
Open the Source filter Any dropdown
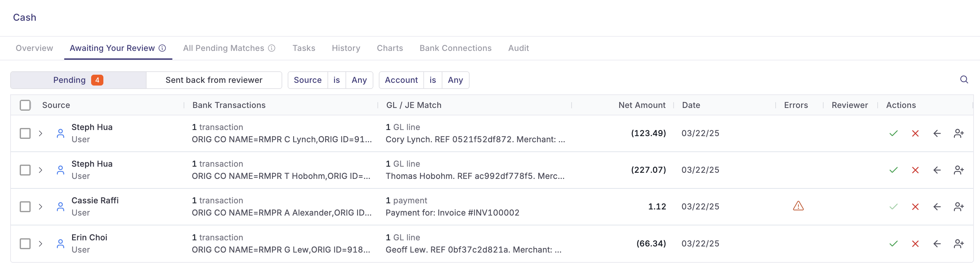[359, 80]
